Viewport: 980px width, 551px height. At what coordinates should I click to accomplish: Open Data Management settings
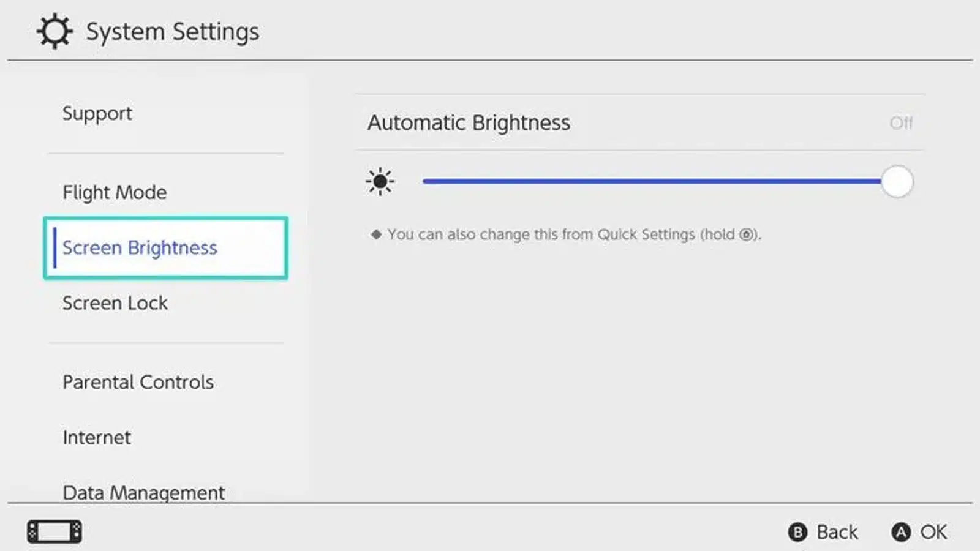click(x=143, y=492)
